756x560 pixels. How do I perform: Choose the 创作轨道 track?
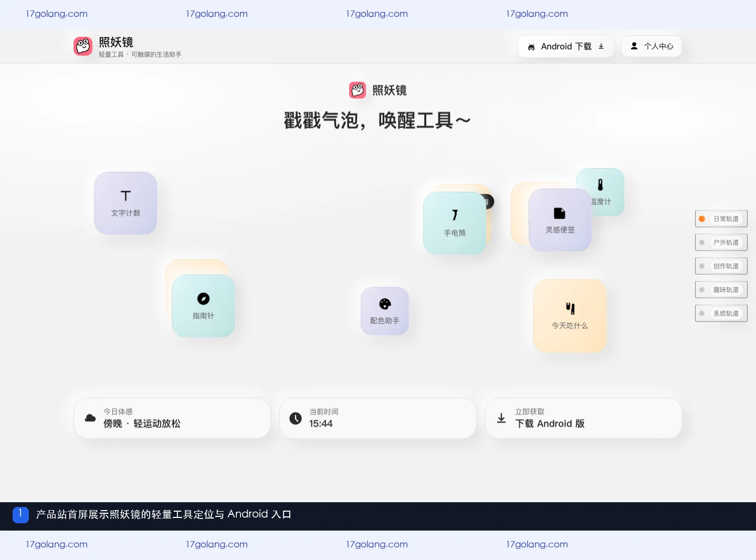pyautogui.click(x=721, y=266)
